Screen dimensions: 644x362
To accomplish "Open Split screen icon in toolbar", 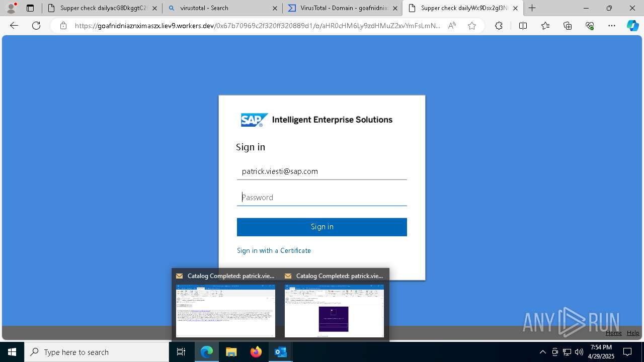I will click(523, 26).
